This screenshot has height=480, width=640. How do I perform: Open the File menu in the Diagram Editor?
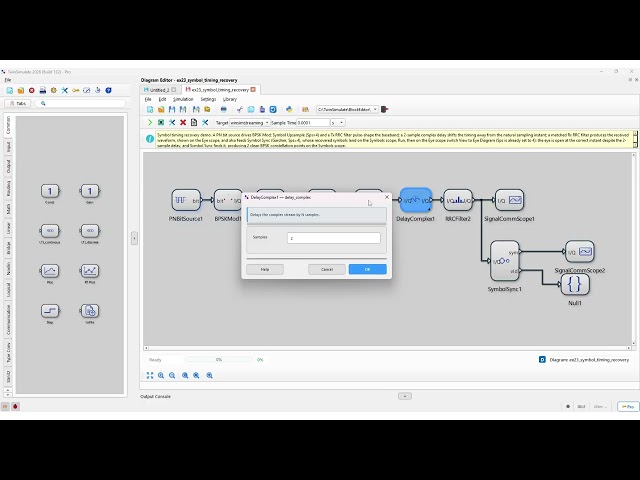point(148,99)
